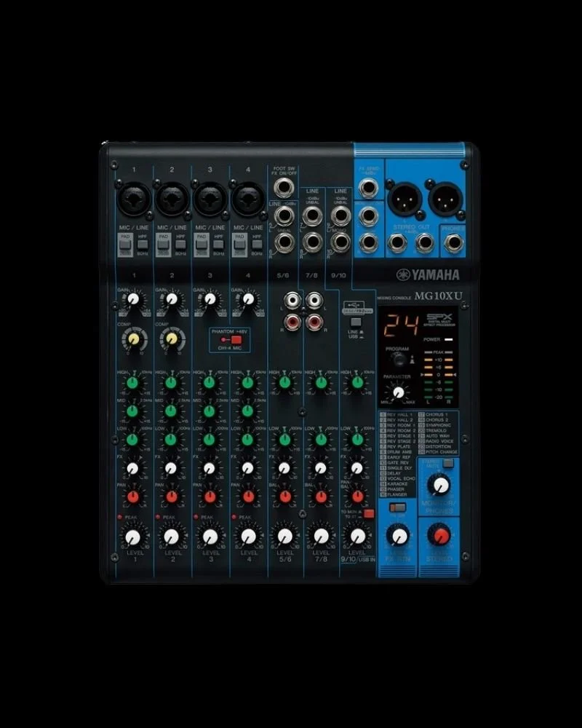Click the LEVEL knob for channel 9/10 USB IN
Image resolution: width=582 pixels, height=728 pixels.
click(x=357, y=537)
